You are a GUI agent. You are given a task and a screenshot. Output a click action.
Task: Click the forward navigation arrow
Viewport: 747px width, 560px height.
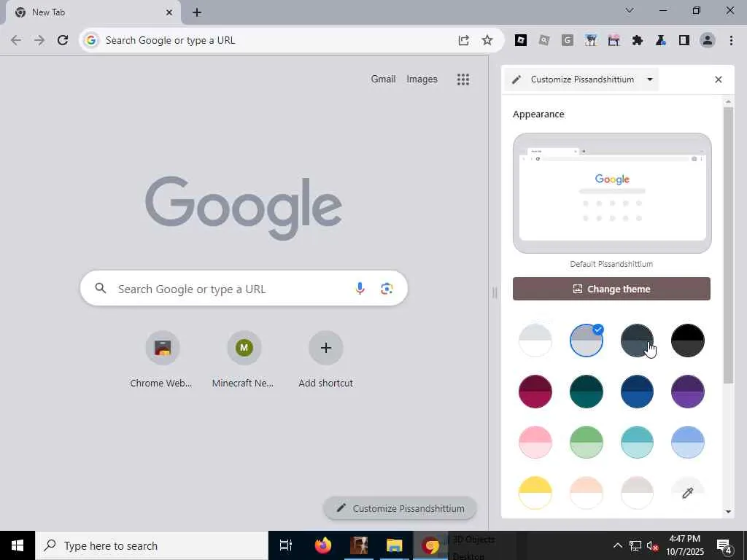tap(39, 40)
